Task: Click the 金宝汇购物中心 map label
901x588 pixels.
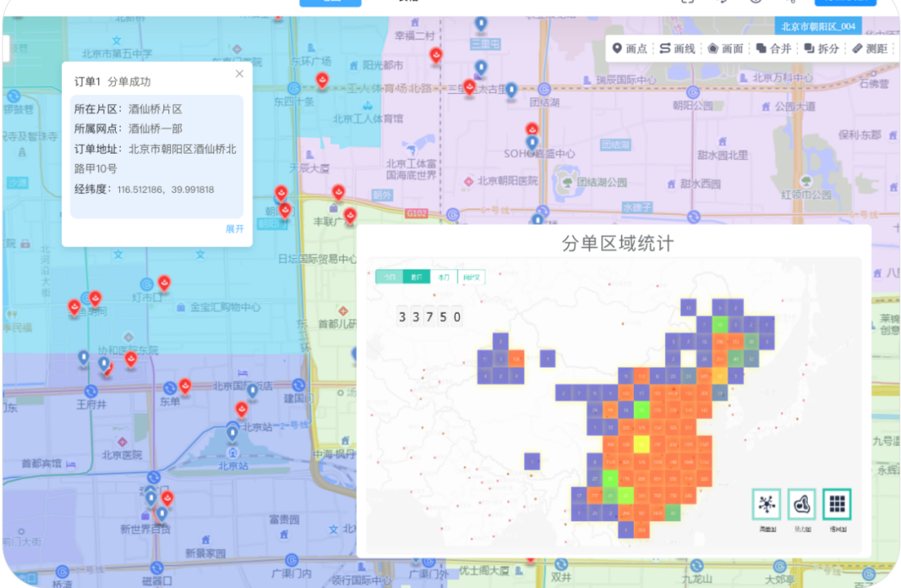Action: [225, 308]
